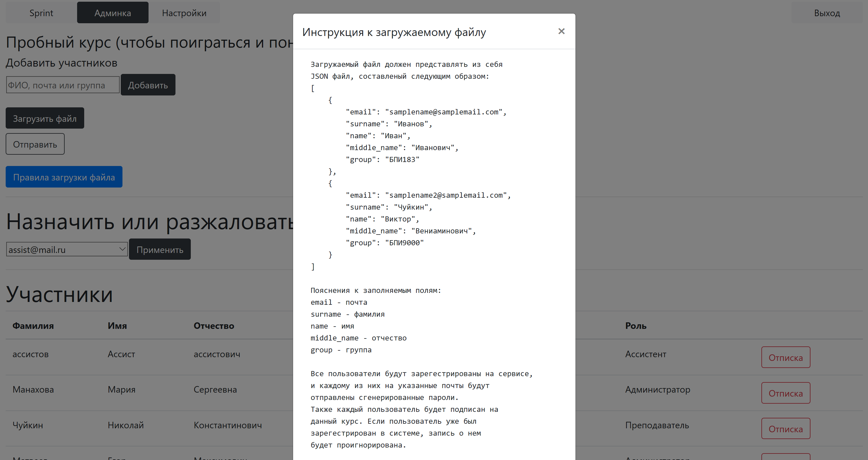Unsubscribe ассистов via Отписка button
This screenshot has height=460, width=868.
[786, 358]
